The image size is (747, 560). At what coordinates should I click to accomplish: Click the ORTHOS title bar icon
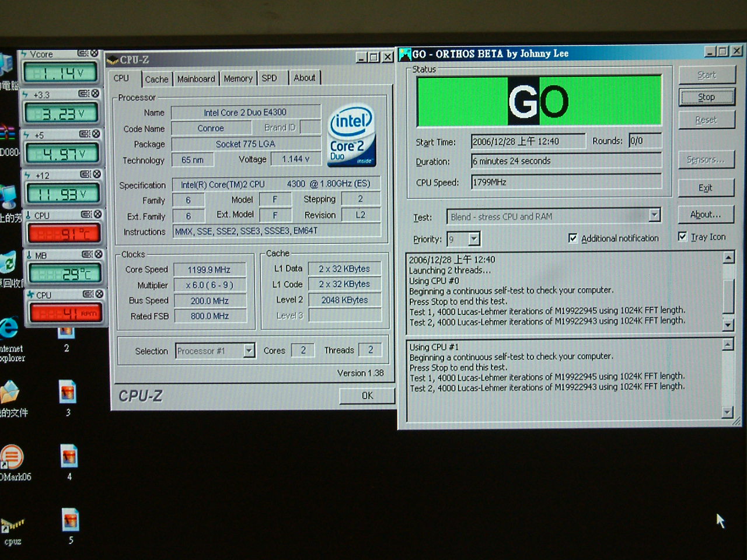405,55
